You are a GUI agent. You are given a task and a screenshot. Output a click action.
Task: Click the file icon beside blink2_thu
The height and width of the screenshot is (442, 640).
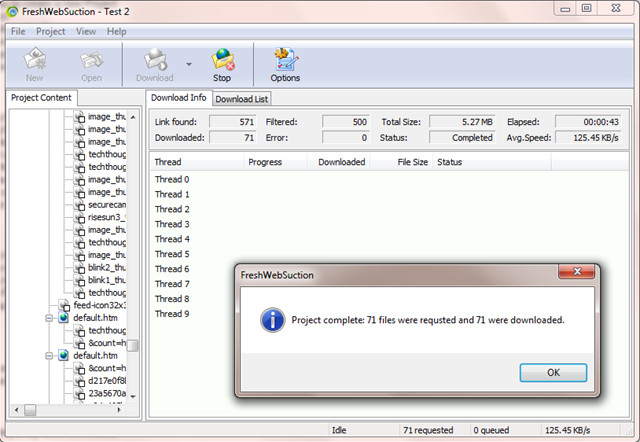pyautogui.click(x=79, y=268)
